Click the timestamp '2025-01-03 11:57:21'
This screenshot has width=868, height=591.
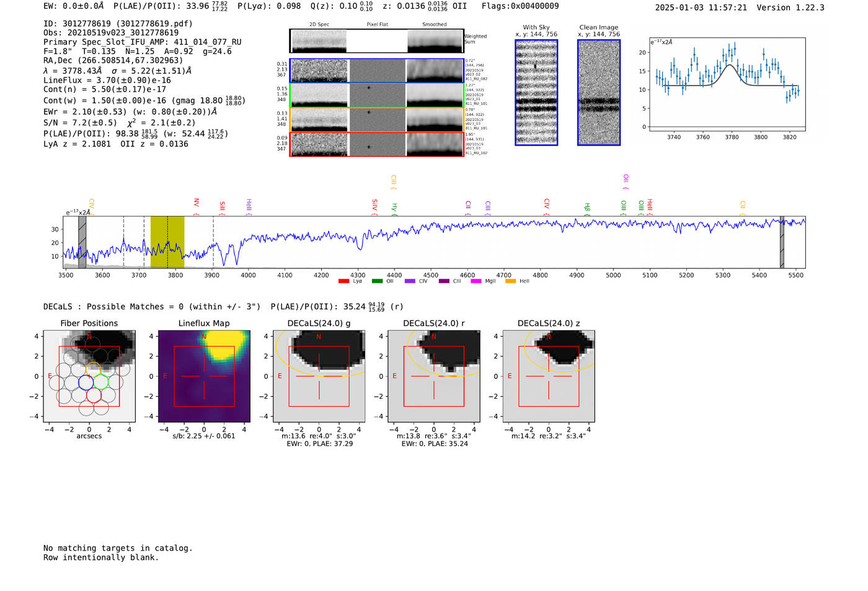tap(701, 7)
